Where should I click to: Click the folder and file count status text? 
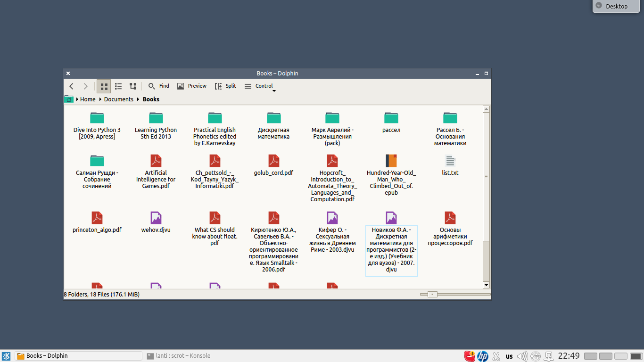102,295
